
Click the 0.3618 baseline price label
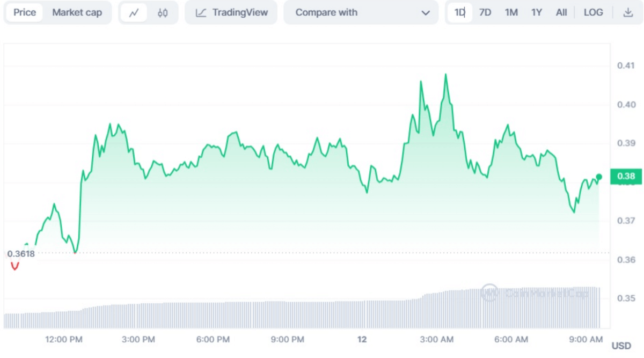[23, 253]
